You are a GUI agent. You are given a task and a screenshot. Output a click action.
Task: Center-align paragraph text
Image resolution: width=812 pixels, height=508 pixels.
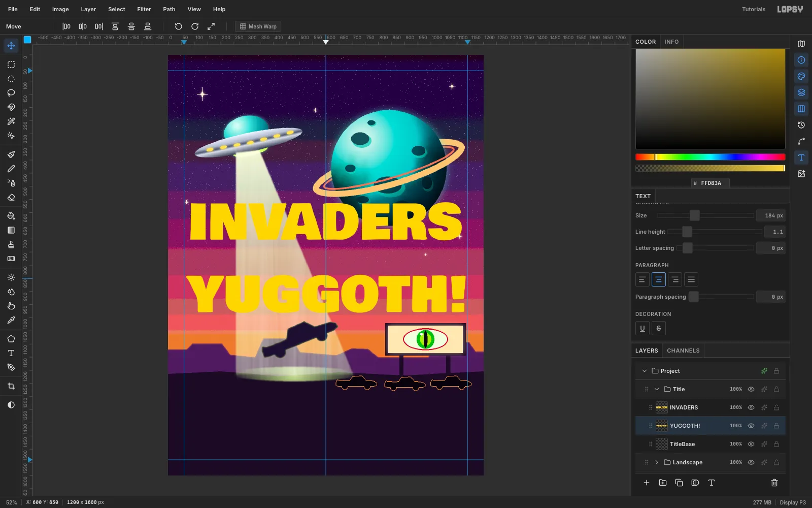click(659, 279)
